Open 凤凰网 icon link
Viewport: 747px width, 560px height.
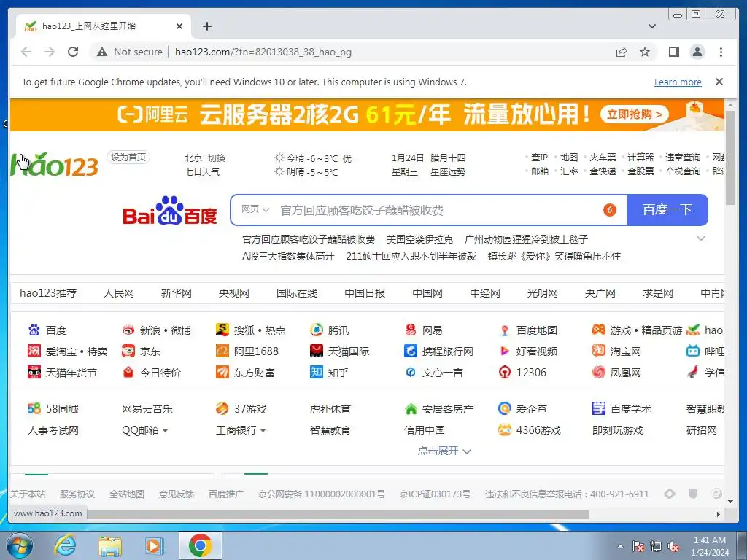tap(598, 373)
